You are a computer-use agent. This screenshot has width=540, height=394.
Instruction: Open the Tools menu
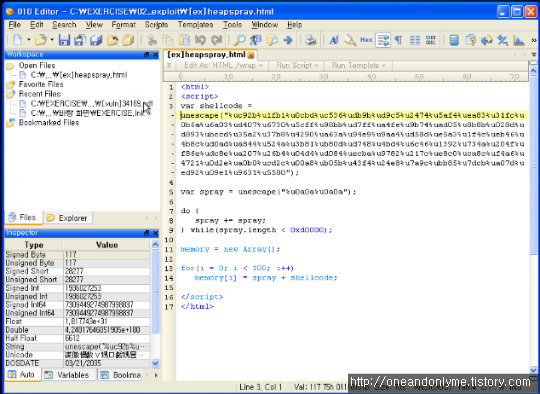coord(232,25)
